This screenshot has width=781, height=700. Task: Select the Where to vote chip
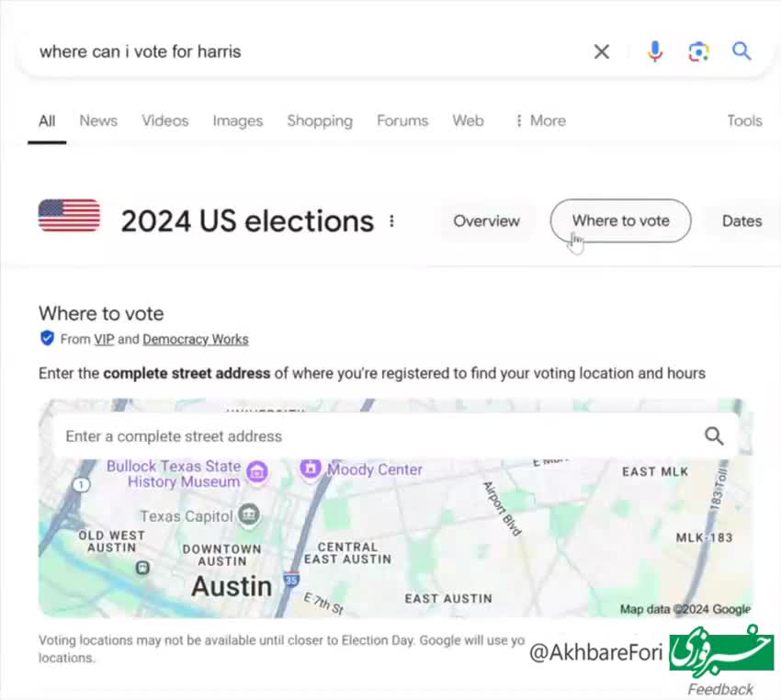(620, 221)
